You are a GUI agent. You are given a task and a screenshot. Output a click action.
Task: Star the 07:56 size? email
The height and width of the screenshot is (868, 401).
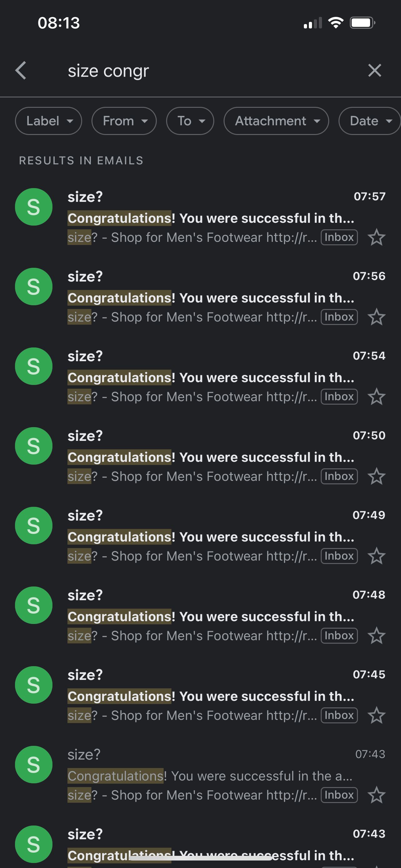[376, 317]
